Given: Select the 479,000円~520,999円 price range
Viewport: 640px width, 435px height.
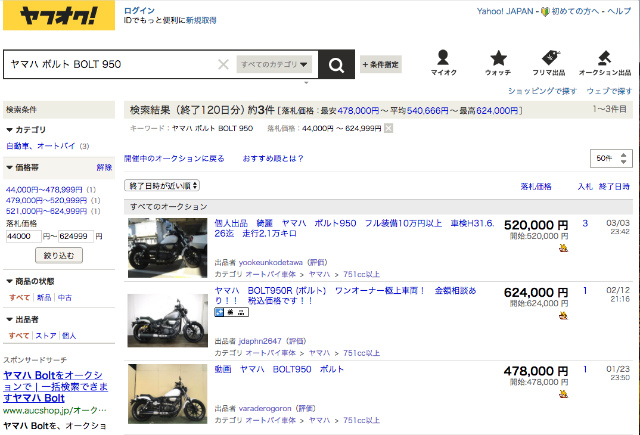Looking at the screenshot, I should point(46,200).
